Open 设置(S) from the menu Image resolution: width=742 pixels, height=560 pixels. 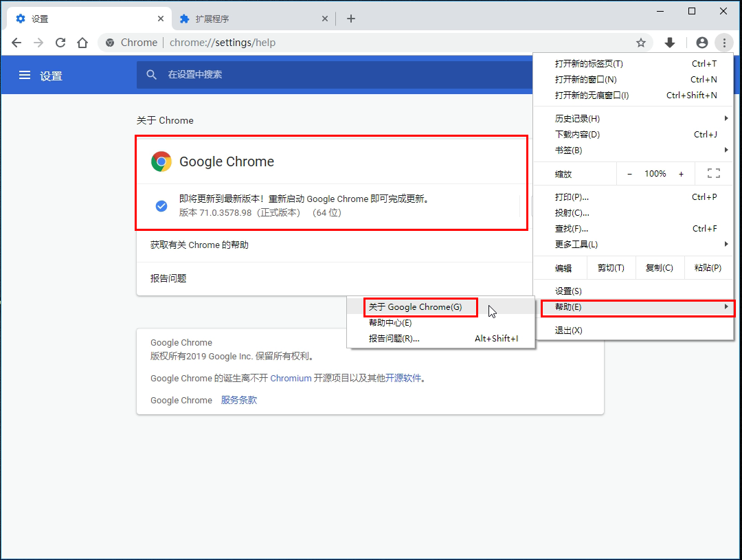tap(633, 291)
